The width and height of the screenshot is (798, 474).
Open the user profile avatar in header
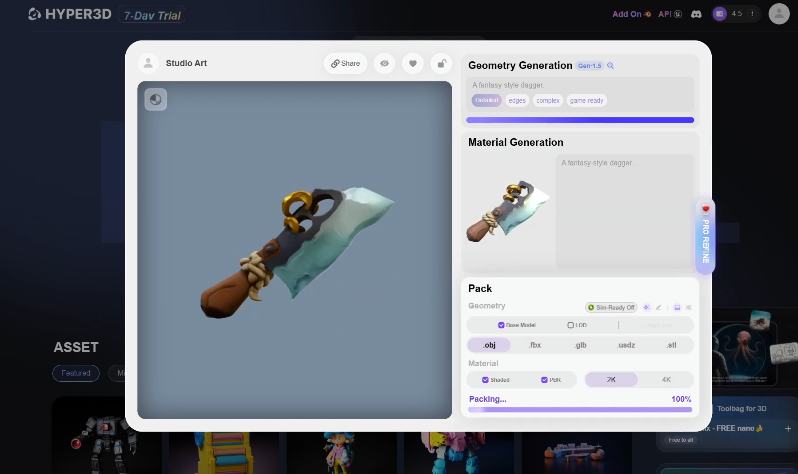779,14
